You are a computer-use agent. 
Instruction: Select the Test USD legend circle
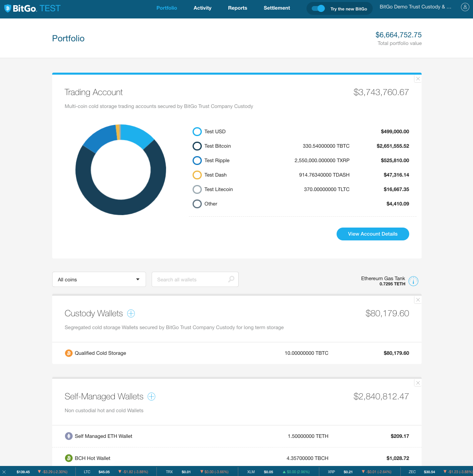tap(197, 132)
